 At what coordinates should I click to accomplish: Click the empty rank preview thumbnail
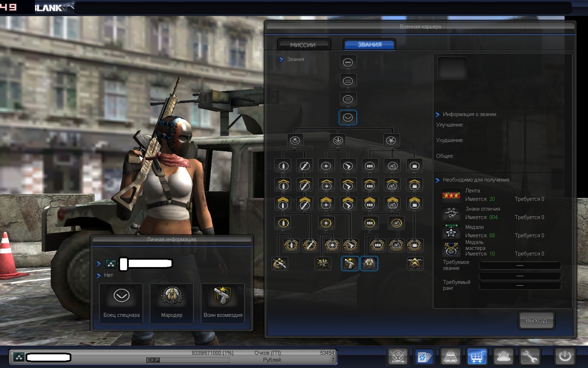(x=452, y=68)
